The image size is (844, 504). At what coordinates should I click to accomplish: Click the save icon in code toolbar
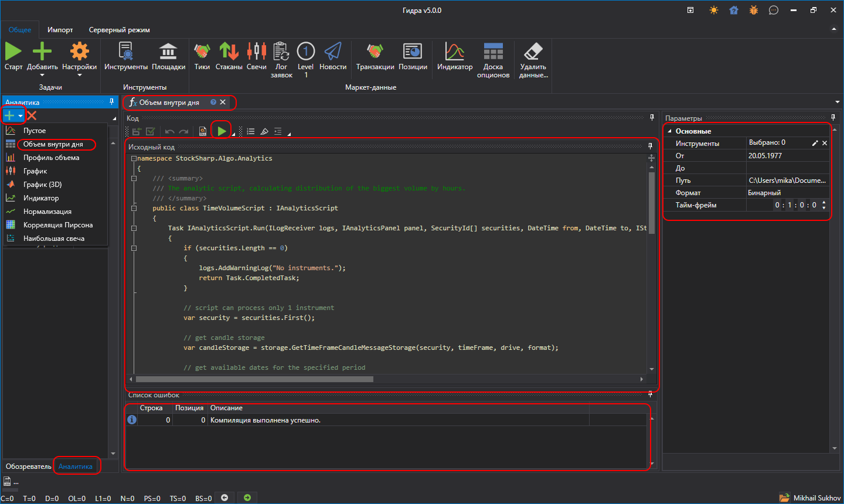[x=137, y=132]
